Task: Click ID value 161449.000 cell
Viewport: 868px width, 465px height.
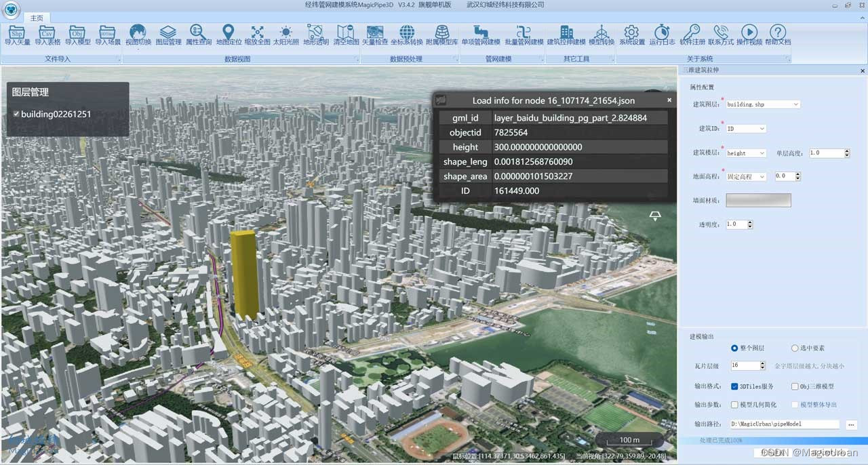Action: coord(580,191)
